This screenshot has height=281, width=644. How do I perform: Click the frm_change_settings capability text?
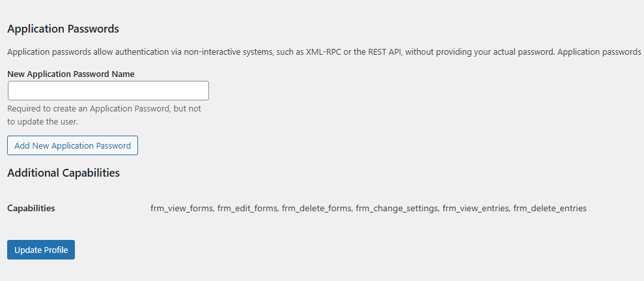coord(397,209)
